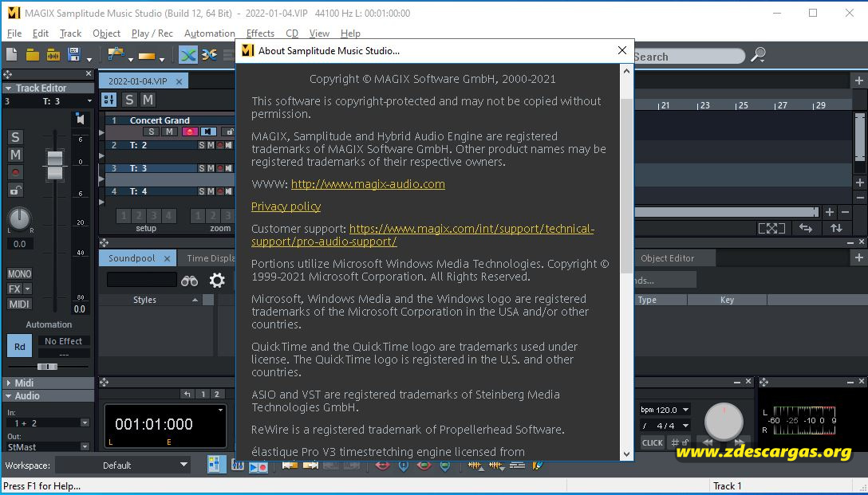
Task: Open the Effects menu
Action: [x=260, y=33]
